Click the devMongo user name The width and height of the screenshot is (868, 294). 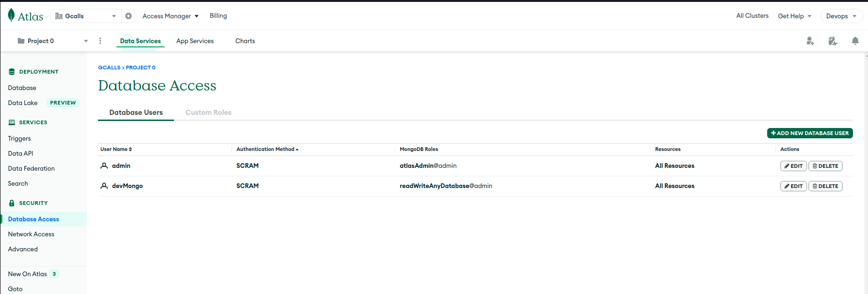[127, 186]
